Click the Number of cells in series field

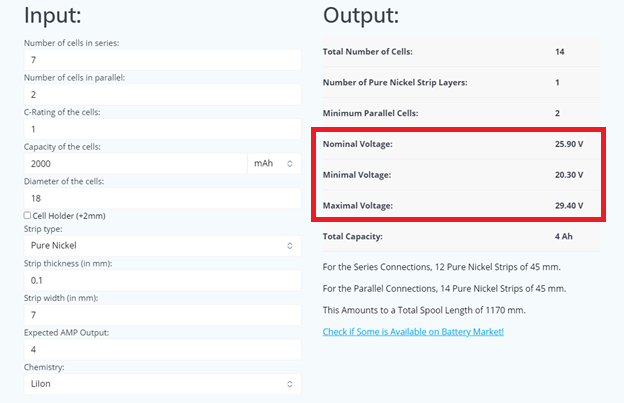pos(160,61)
